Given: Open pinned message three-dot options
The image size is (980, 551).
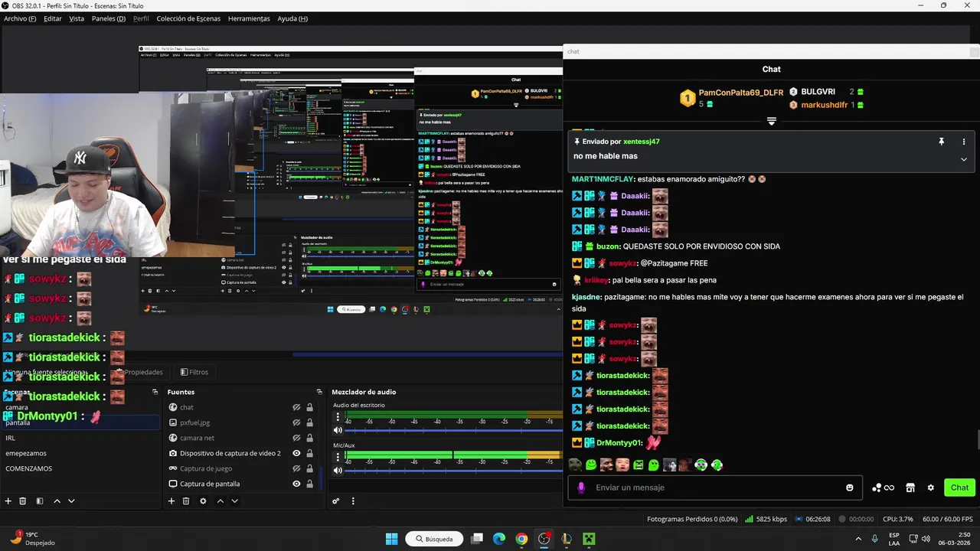Looking at the screenshot, I should [x=963, y=142].
